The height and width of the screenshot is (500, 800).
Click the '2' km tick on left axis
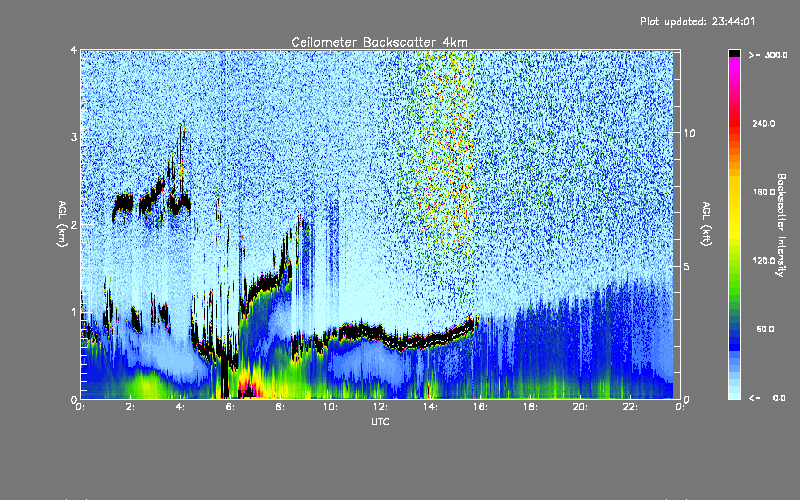(74, 224)
